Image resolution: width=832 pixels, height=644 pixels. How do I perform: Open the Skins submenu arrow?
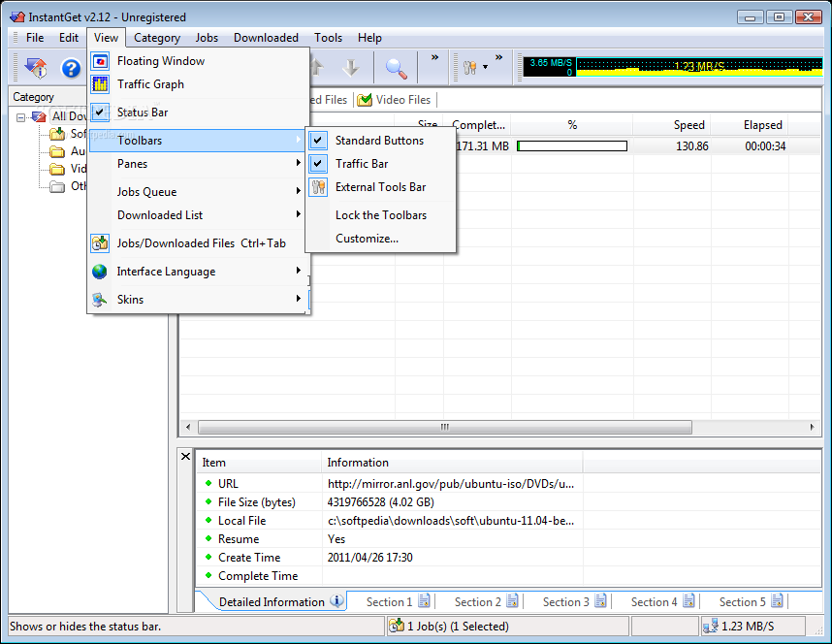click(299, 299)
